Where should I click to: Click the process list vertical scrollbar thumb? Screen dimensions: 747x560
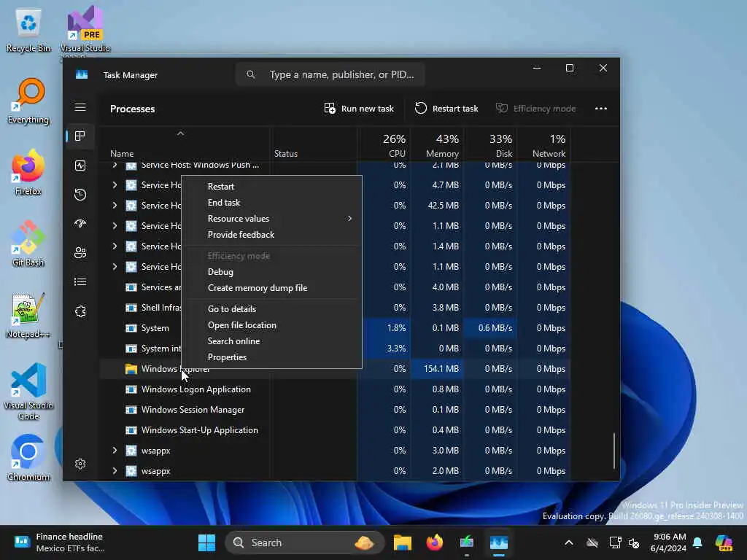coord(614,451)
